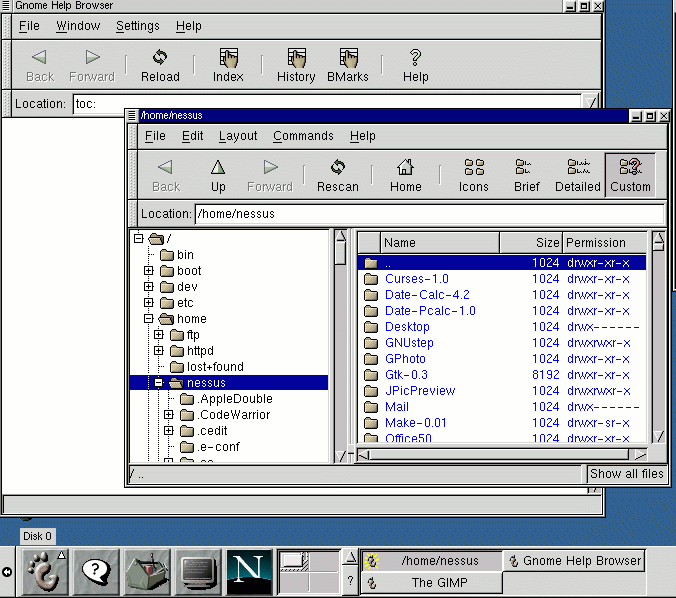
Task: Collapse the home folder in tree
Action: (149, 319)
